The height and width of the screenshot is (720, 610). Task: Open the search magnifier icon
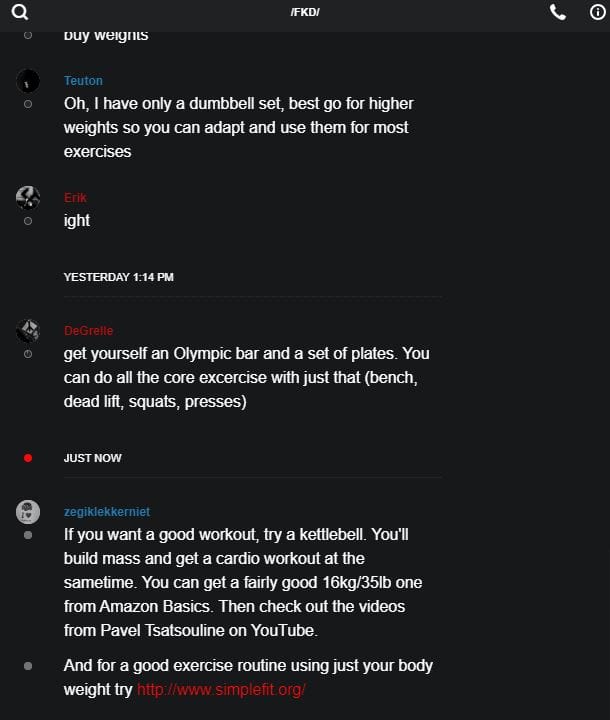20,12
